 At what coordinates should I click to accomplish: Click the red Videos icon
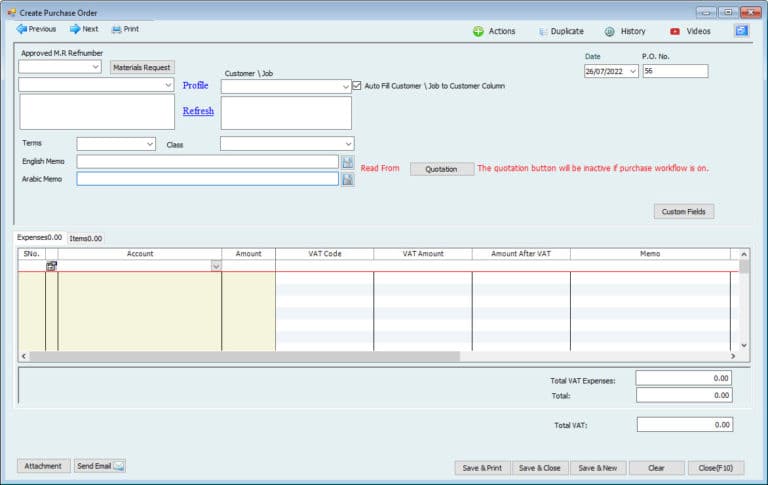(675, 31)
